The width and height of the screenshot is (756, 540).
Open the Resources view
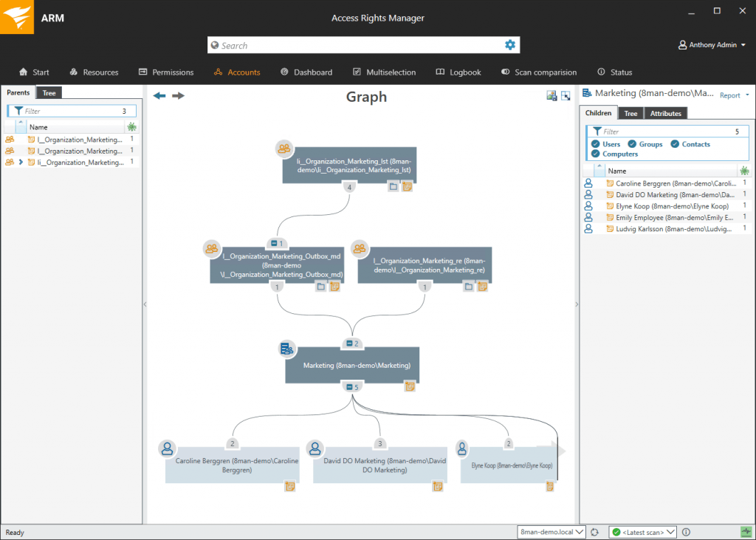coord(94,72)
